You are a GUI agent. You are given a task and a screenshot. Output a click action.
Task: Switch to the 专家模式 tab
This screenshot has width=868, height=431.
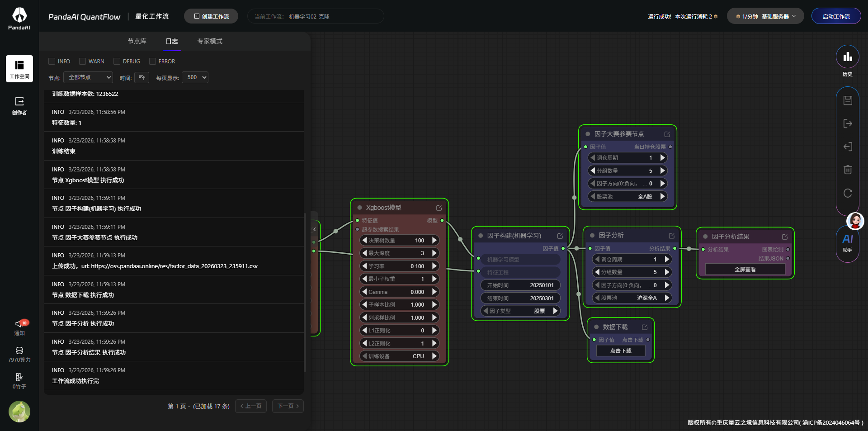(209, 41)
